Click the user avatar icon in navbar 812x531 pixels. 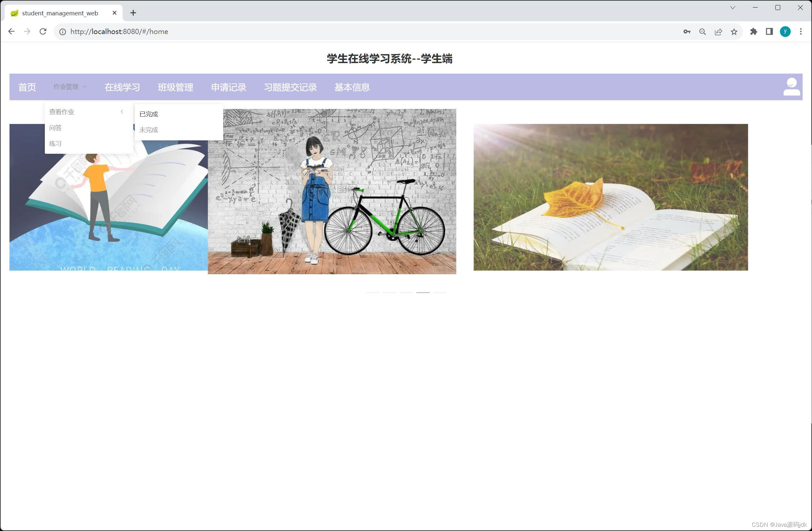(x=791, y=87)
